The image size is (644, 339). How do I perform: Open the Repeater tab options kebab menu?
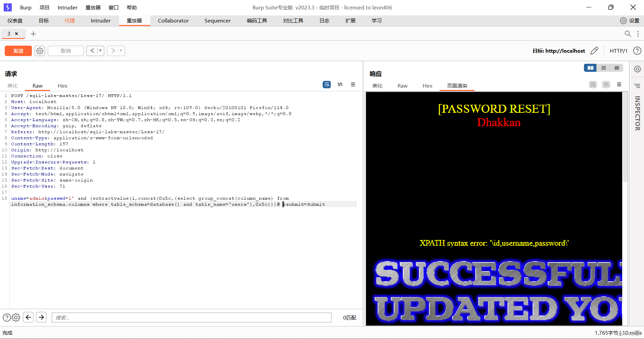click(x=638, y=34)
